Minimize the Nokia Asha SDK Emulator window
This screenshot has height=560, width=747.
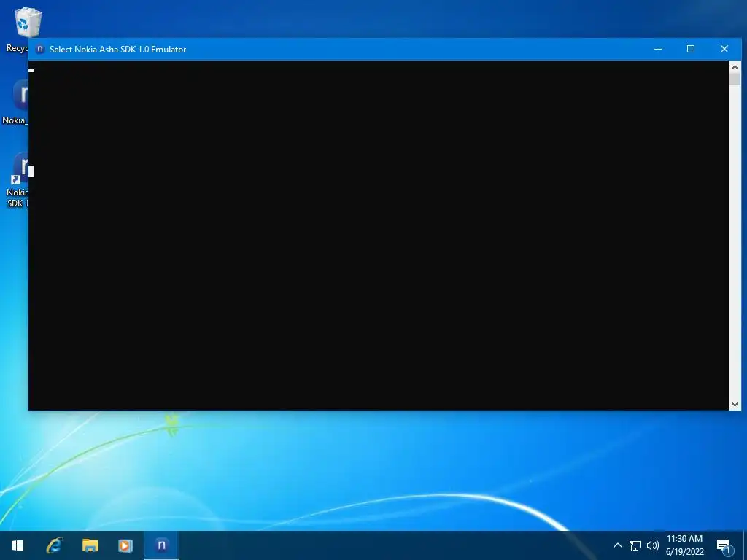pos(658,49)
